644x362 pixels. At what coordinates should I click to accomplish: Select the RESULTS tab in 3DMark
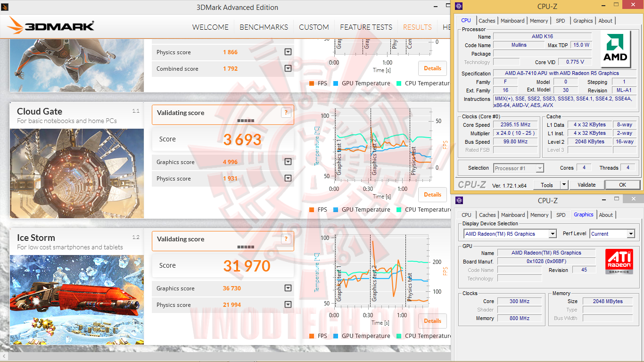click(x=417, y=27)
